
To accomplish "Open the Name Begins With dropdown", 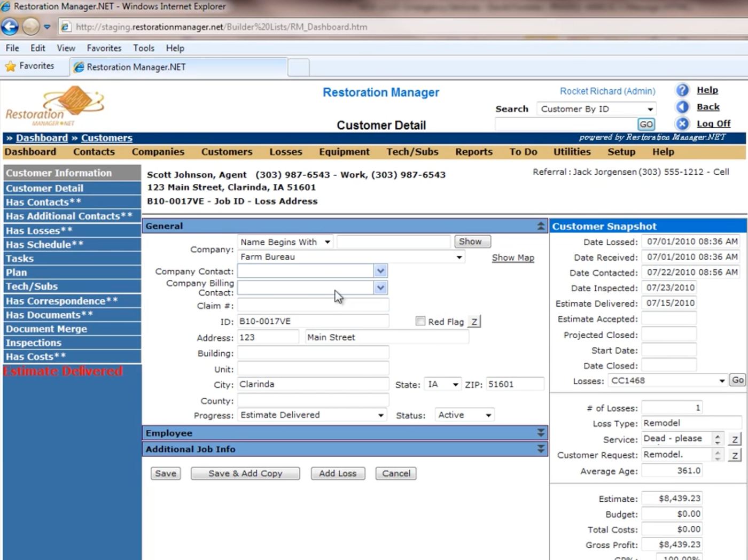I will click(285, 242).
